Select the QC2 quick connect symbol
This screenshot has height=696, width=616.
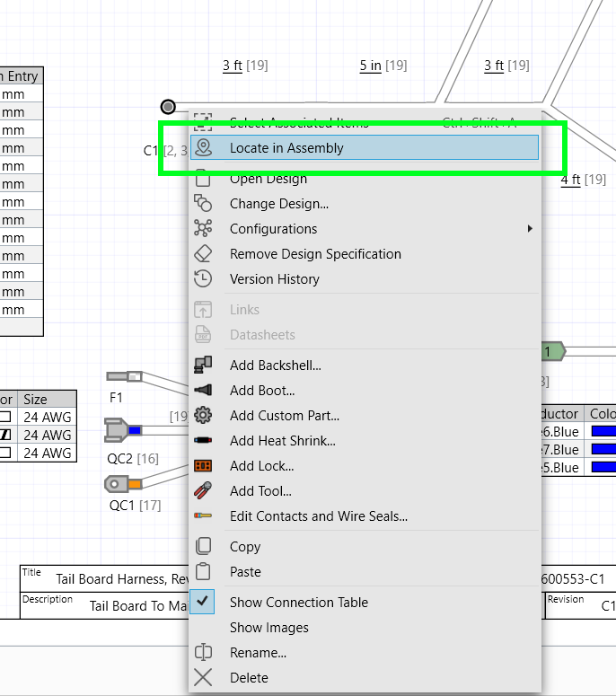tap(123, 430)
